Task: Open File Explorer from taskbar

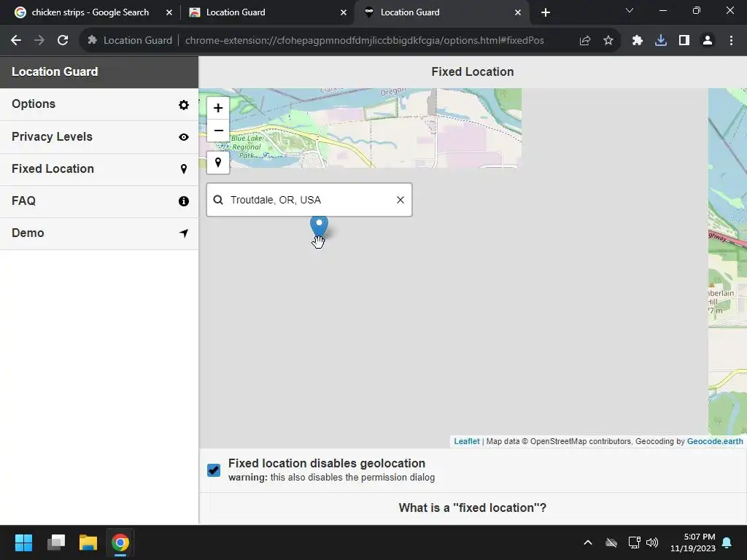Action: coord(88,542)
